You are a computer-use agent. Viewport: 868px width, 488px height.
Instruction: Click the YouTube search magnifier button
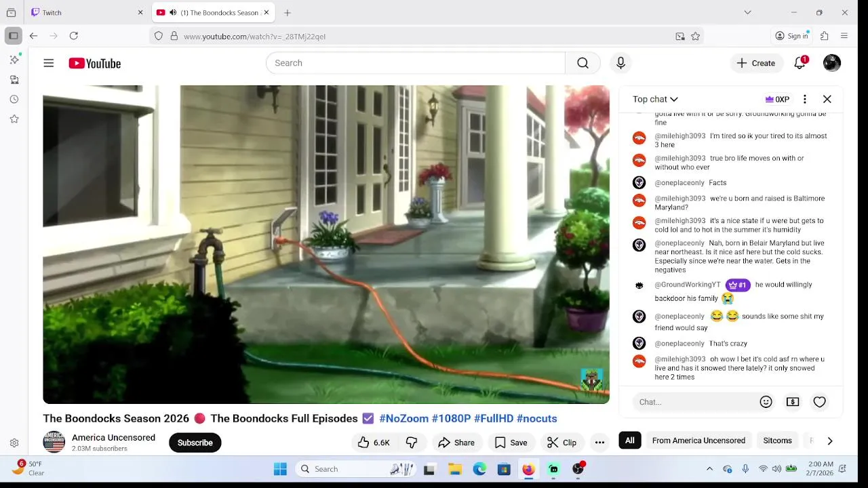pyautogui.click(x=583, y=63)
